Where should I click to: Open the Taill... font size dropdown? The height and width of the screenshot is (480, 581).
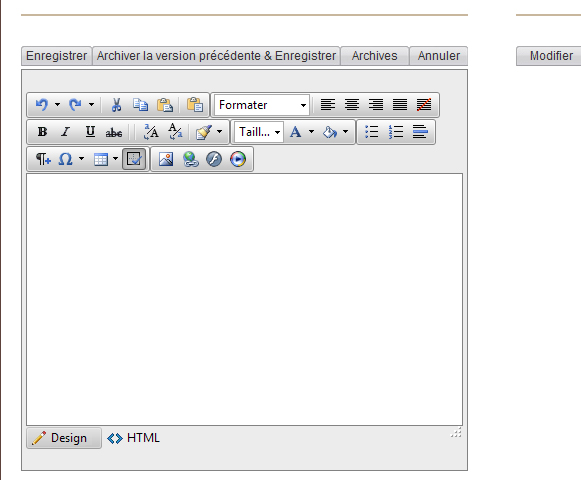(x=259, y=132)
